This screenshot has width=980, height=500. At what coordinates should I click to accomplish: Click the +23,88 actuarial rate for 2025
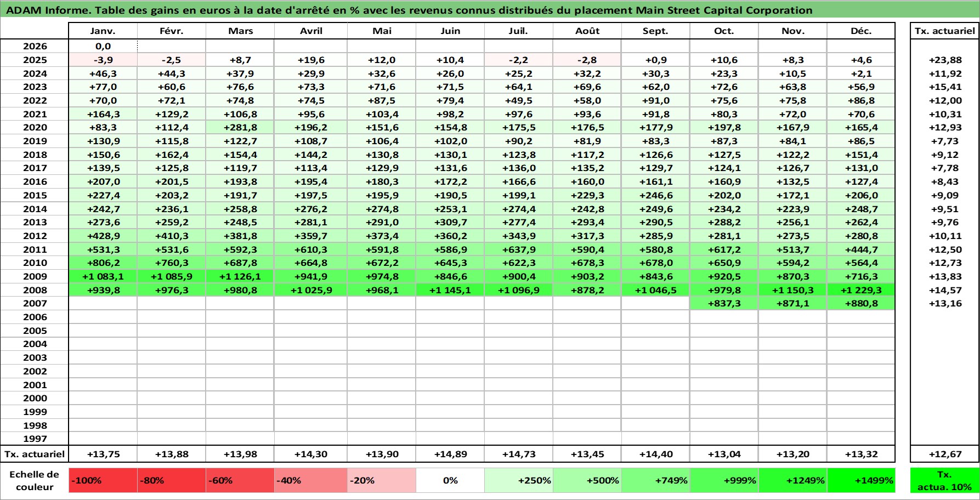click(x=945, y=60)
